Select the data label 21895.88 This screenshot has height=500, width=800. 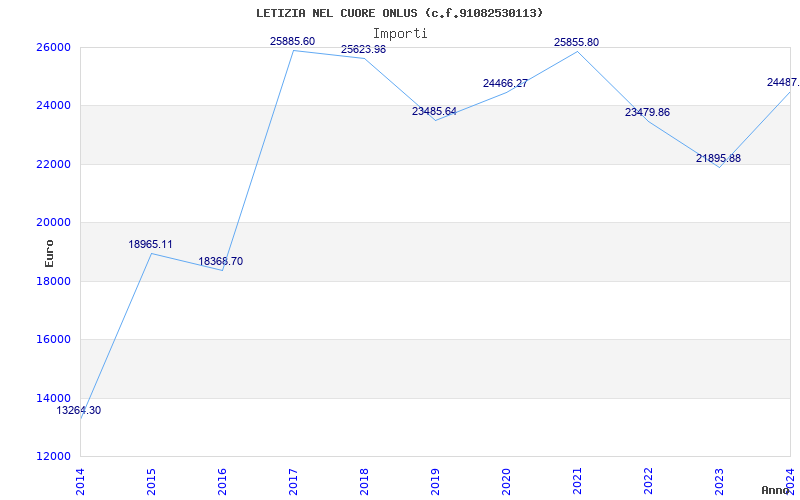(718, 158)
